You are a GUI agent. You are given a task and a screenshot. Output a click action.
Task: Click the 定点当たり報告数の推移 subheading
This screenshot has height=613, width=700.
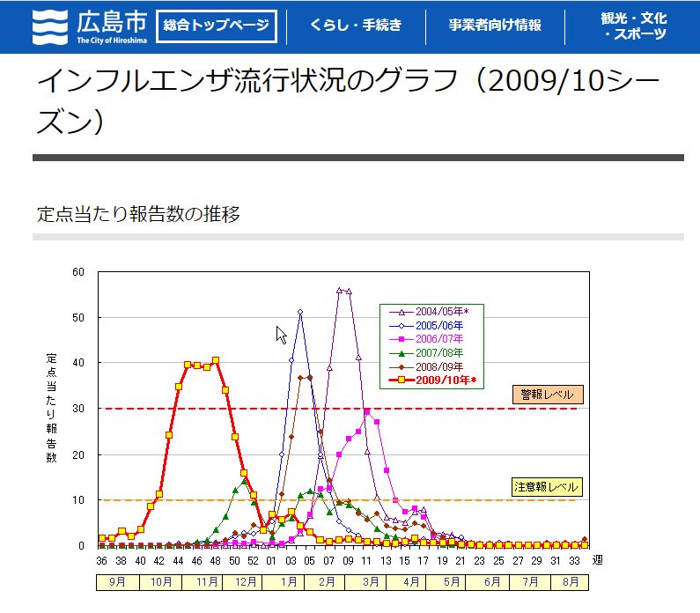coord(138,214)
